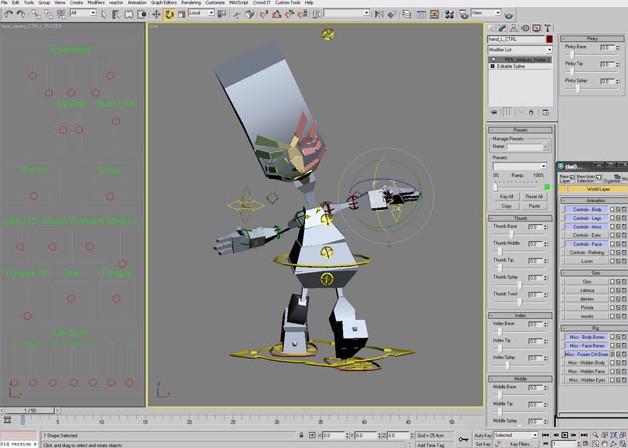Toggle the checkbox beside cabeza layer
The height and width of the screenshot is (448, 628).
[x=612, y=290]
